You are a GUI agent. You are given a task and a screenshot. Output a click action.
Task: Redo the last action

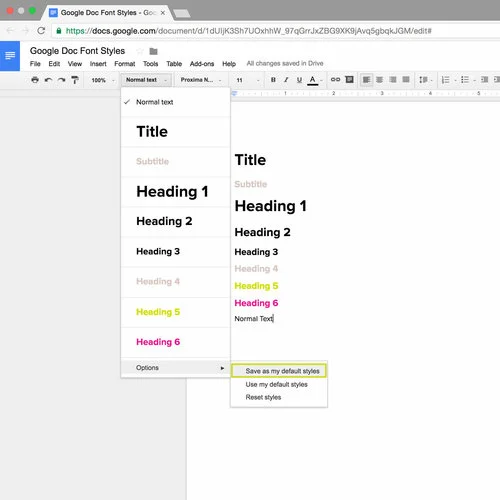61,80
